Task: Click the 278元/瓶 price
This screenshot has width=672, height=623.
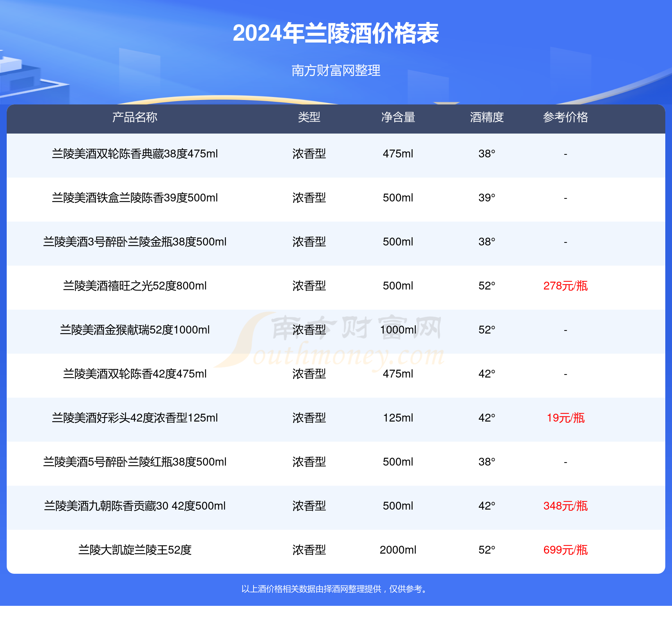Action: click(566, 286)
